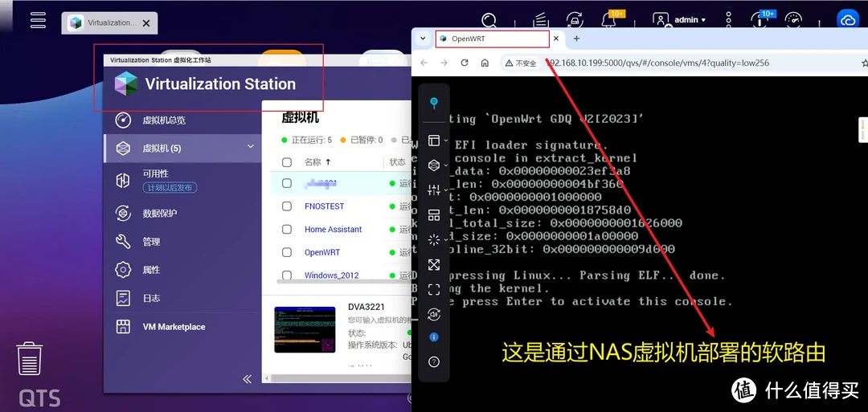Click the 属性 gear icon
This screenshot has width=868, height=412.
(123, 270)
